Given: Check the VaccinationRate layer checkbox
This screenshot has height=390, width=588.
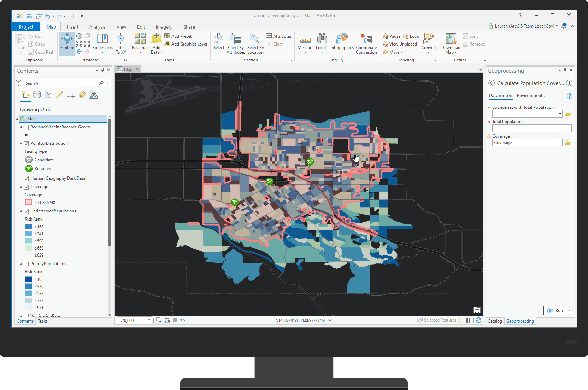Looking at the screenshot, I should coord(26,316).
